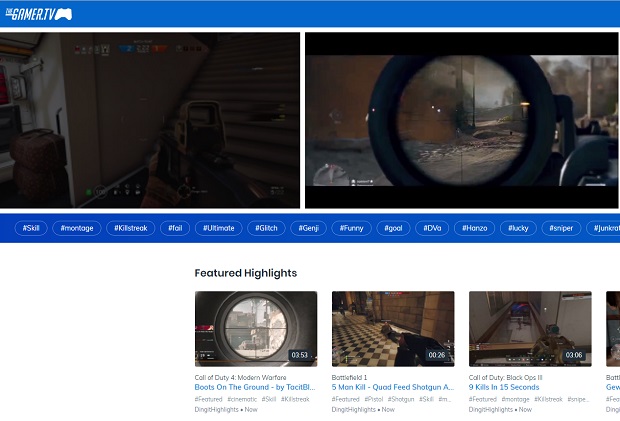The width and height of the screenshot is (620, 421).
Task: Open the #Genji tag
Action: click(x=308, y=228)
